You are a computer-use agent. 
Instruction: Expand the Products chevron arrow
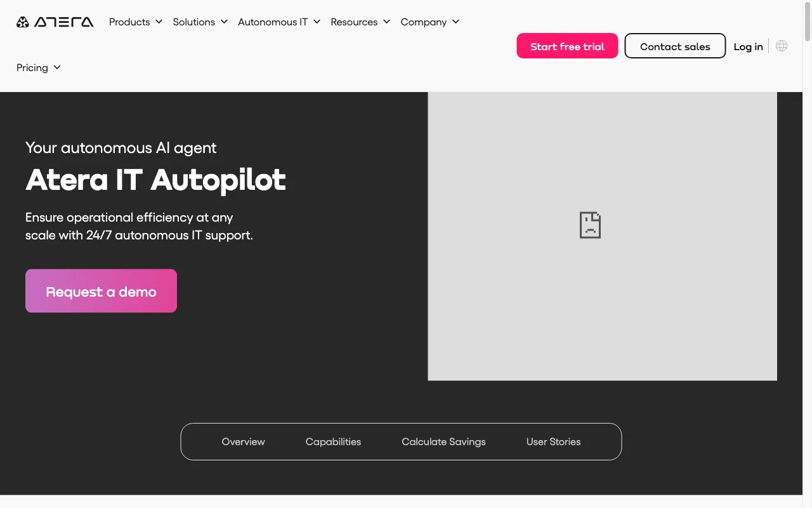[x=159, y=22]
